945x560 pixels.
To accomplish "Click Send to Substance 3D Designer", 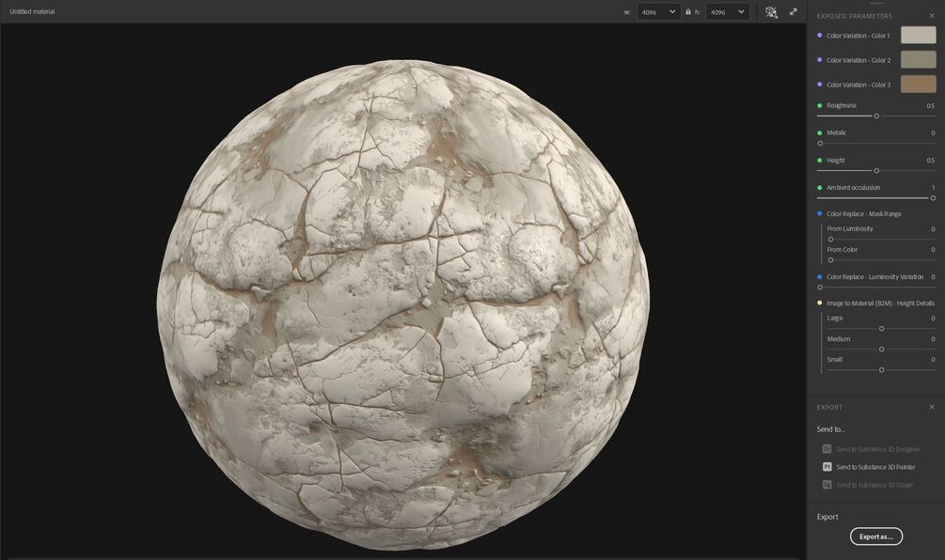I will click(x=872, y=448).
